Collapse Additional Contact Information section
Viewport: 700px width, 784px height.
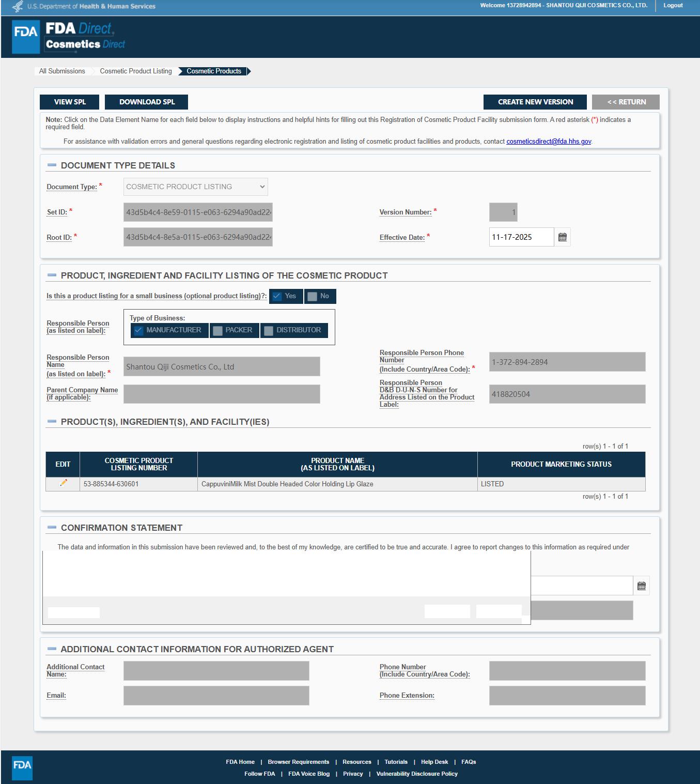52,649
